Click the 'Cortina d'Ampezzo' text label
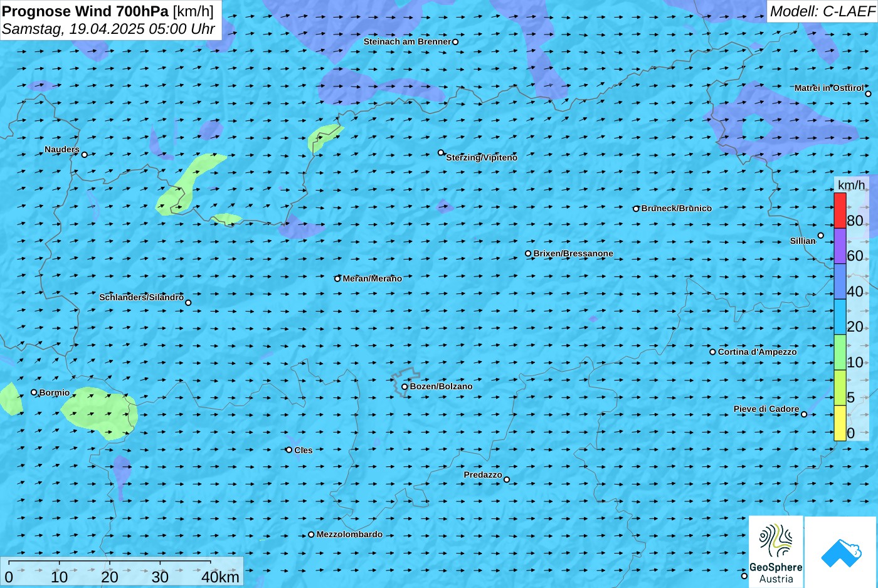 pos(758,352)
